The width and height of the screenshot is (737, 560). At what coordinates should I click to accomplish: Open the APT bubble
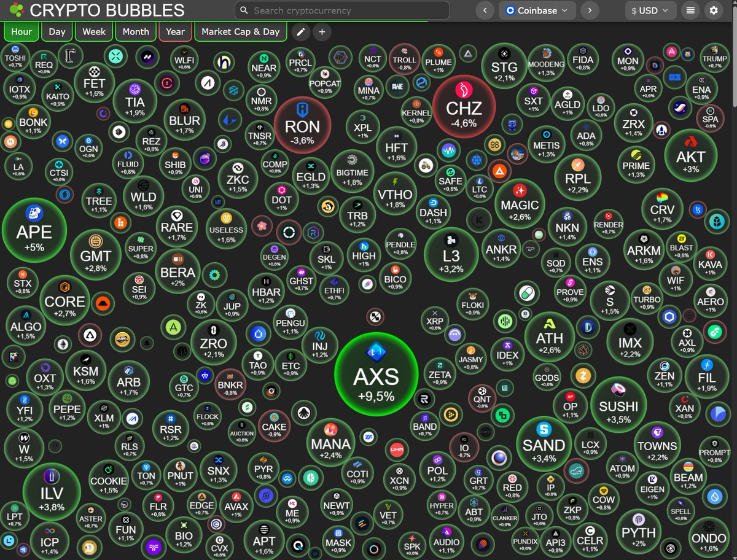[x=264, y=540]
